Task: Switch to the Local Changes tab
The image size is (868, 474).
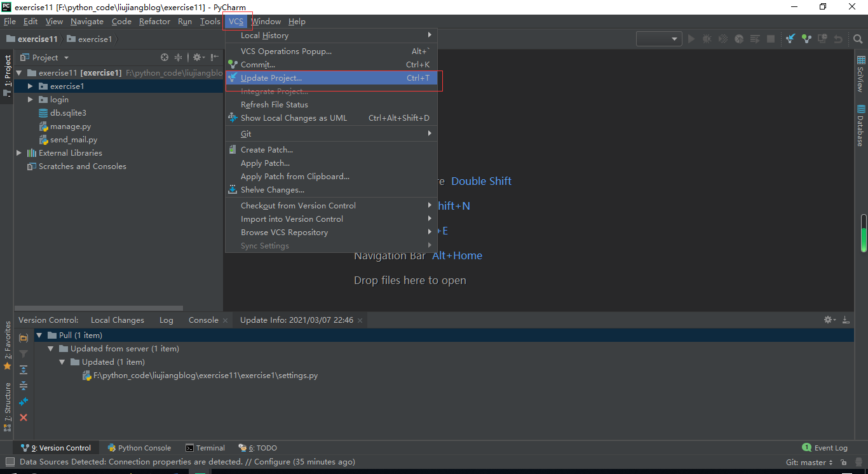Action: coord(118,320)
